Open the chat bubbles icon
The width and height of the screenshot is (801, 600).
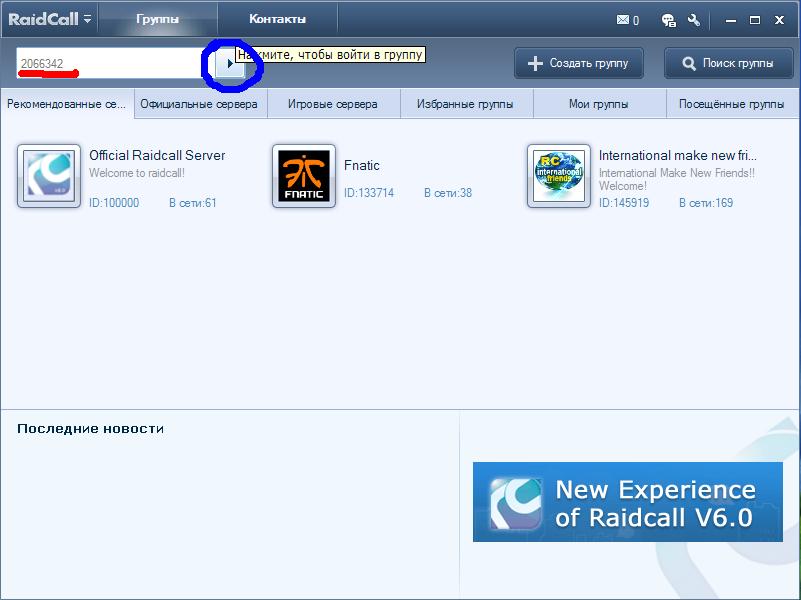coord(669,20)
